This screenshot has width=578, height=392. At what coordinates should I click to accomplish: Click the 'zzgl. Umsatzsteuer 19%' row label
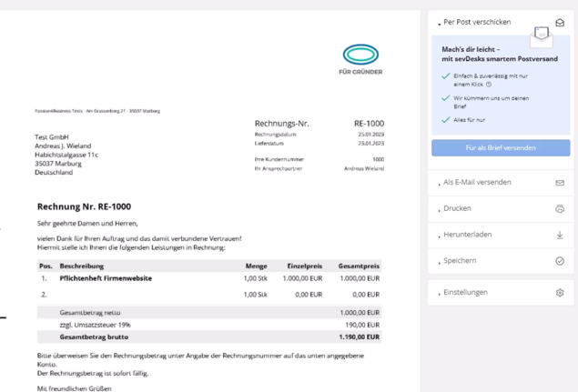[x=95, y=325]
